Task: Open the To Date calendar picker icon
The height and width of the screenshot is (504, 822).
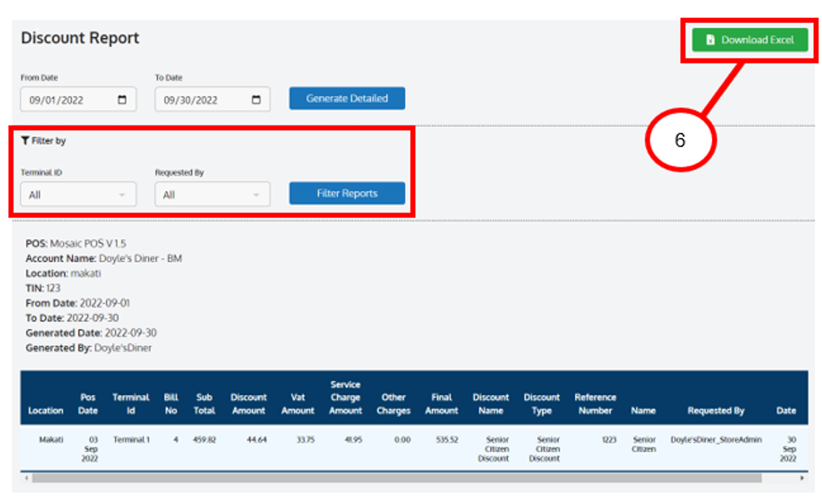Action: (x=256, y=100)
